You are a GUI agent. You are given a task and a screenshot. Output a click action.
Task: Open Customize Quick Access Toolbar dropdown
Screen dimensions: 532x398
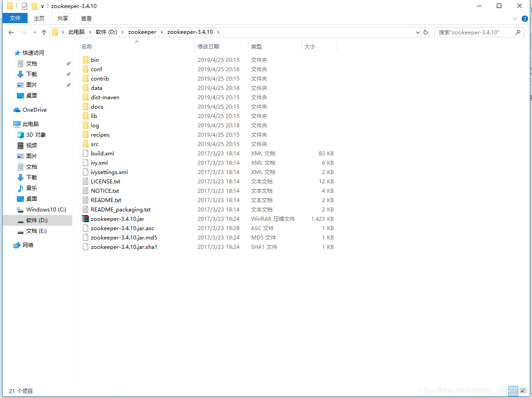42,6
